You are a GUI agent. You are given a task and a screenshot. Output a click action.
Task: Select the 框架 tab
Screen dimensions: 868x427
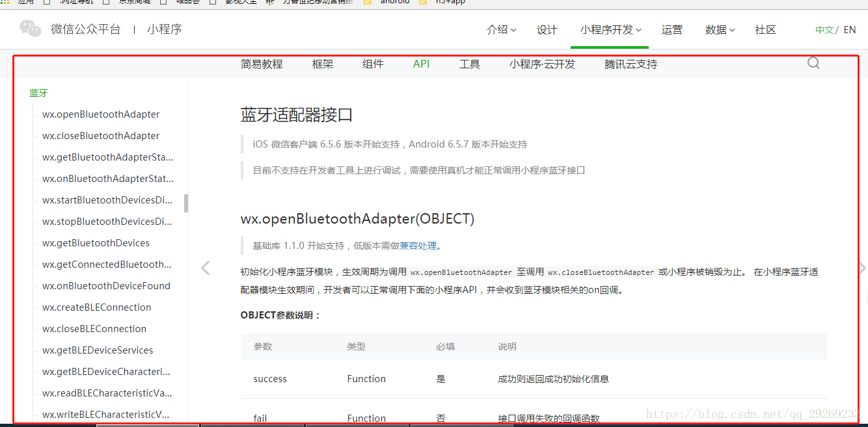[323, 64]
